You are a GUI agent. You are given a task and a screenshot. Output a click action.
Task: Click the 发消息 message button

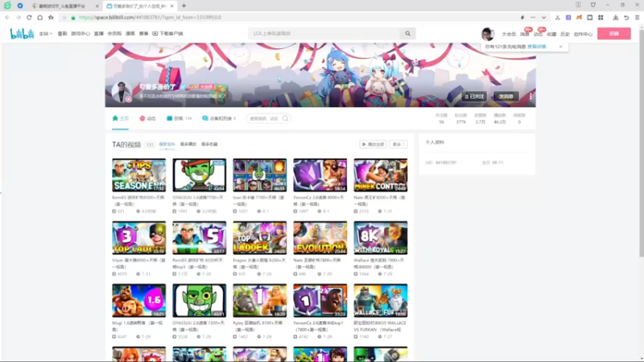(506, 97)
